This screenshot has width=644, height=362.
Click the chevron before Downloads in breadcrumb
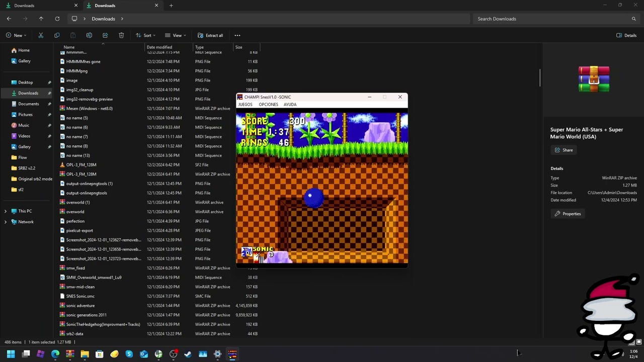[x=85, y=19]
